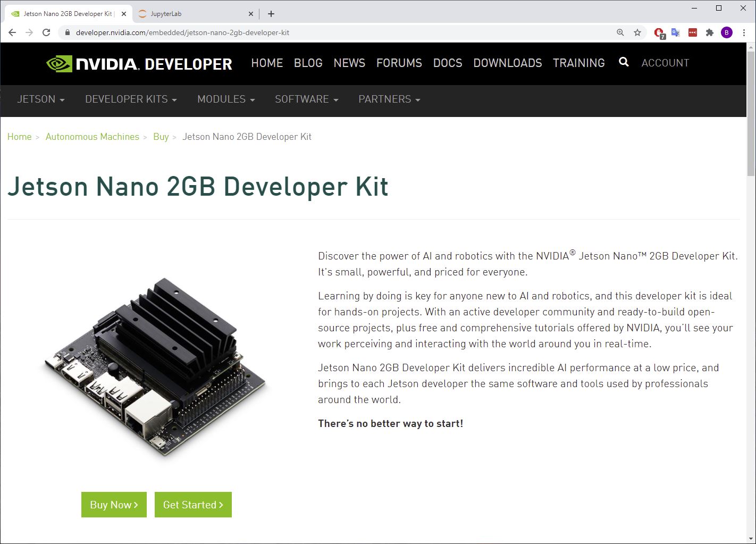This screenshot has width=756, height=544.
Task: Open the DOWNLOADS menu item
Action: [507, 63]
